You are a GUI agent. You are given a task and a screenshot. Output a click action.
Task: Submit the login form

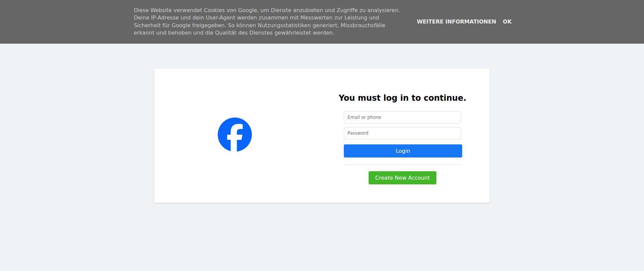(403, 151)
